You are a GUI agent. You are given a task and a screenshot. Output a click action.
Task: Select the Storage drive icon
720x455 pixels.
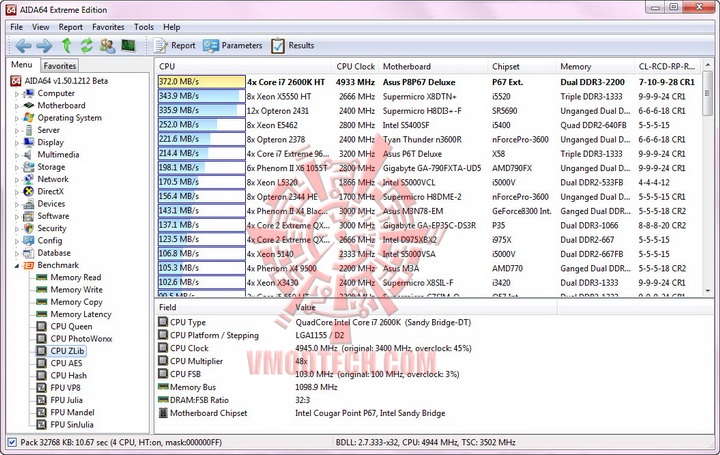[x=29, y=167]
